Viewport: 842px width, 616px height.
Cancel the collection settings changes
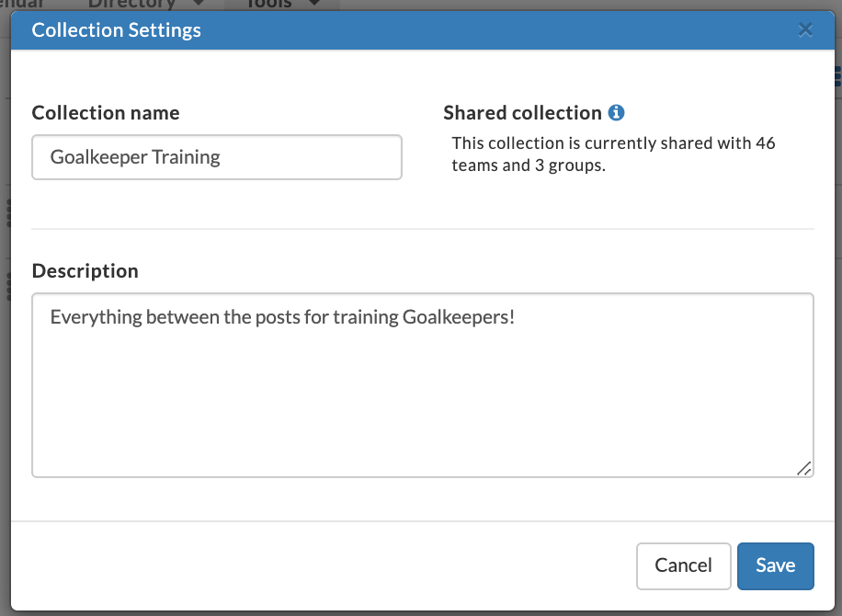click(x=684, y=566)
